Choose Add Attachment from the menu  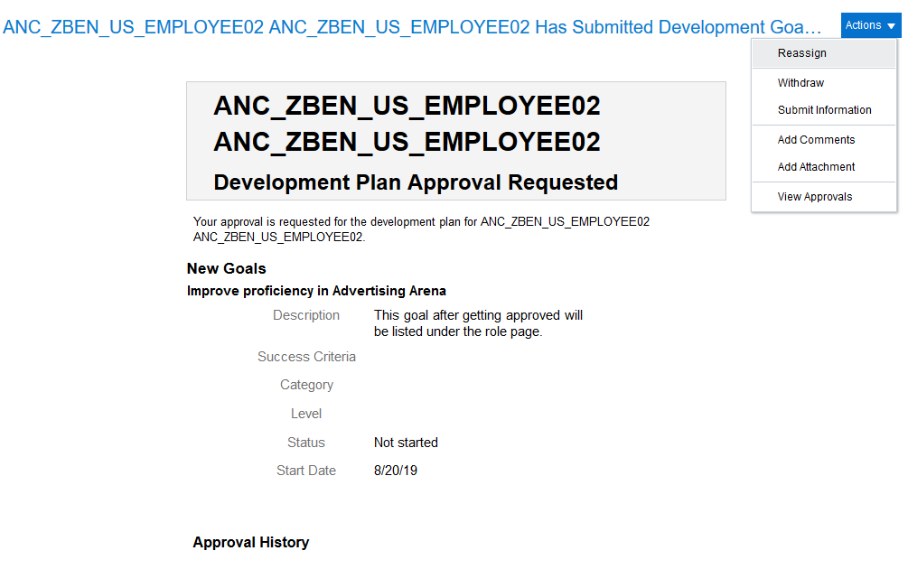pos(816,167)
